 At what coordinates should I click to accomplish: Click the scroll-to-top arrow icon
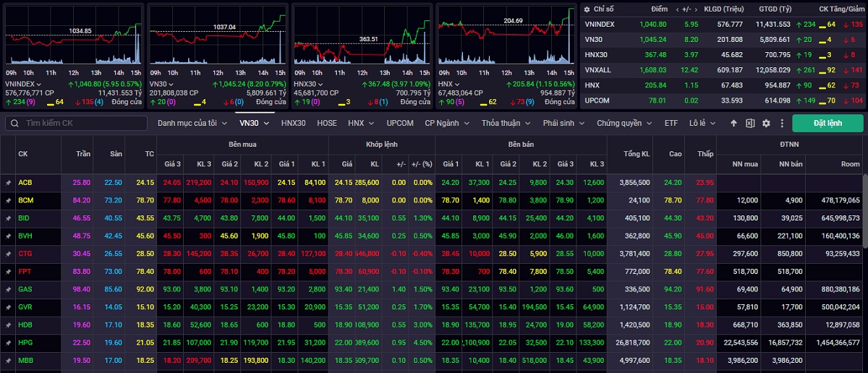point(733,124)
